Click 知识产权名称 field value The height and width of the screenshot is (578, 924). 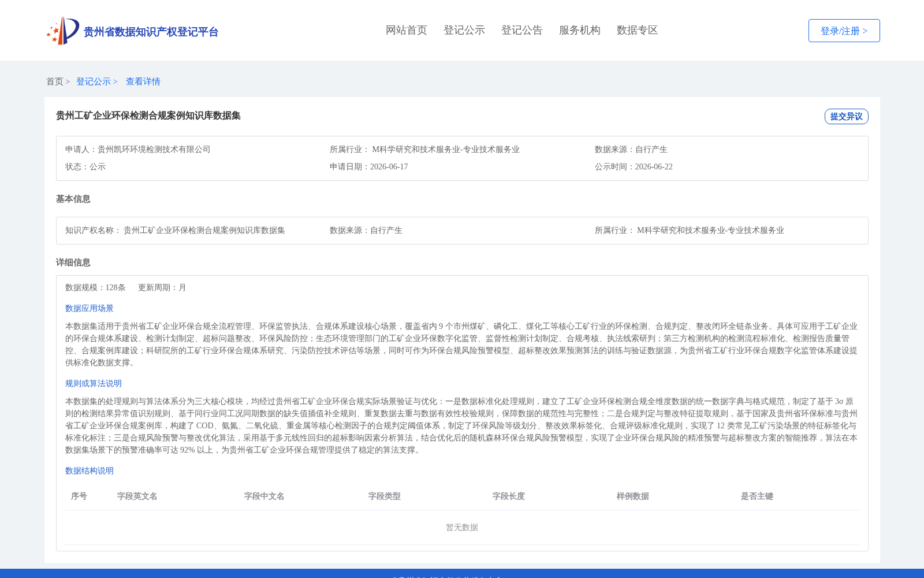tap(204, 230)
